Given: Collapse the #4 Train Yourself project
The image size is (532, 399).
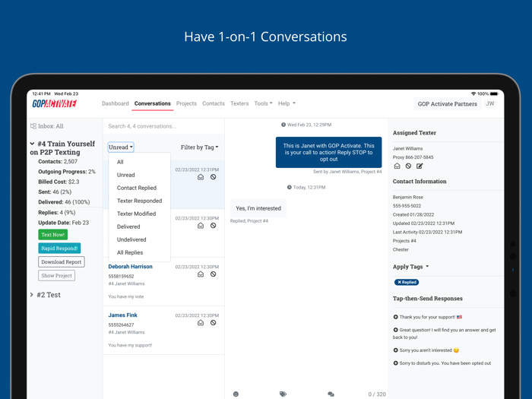Looking at the screenshot, I should pyautogui.click(x=32, y=144).
